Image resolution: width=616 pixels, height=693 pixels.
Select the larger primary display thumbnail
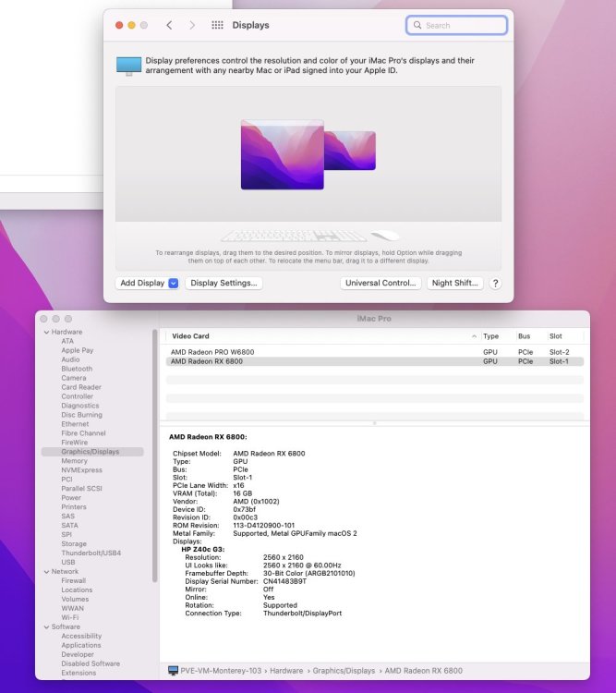click(283, 154)
